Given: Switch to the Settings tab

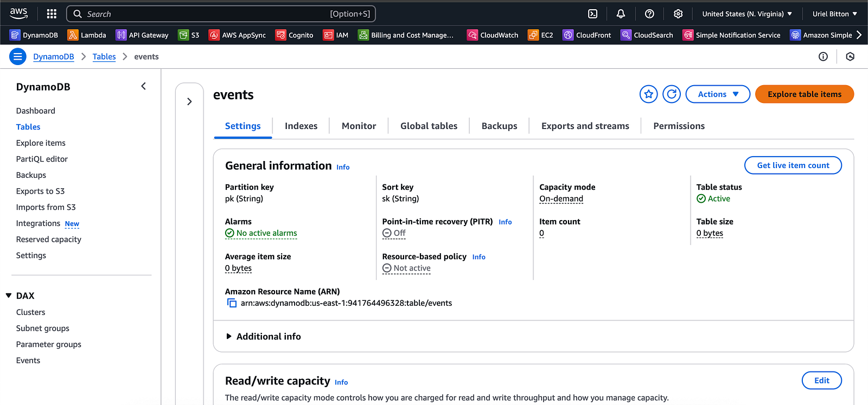Looking at the screenshot, I should pyautogui.click(x=243, y=126).
